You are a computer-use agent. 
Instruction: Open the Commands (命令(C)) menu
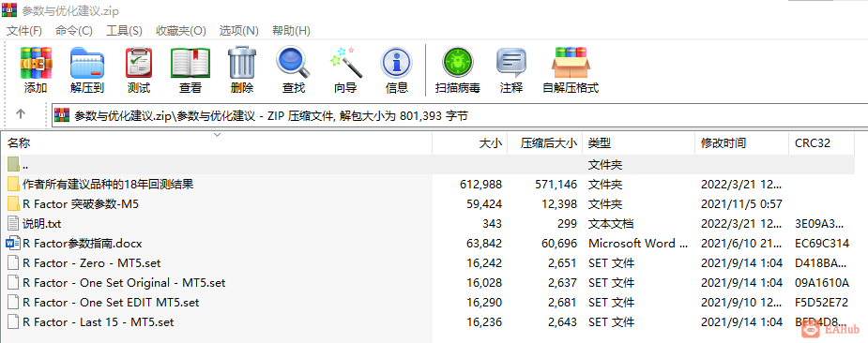(74, 30)
